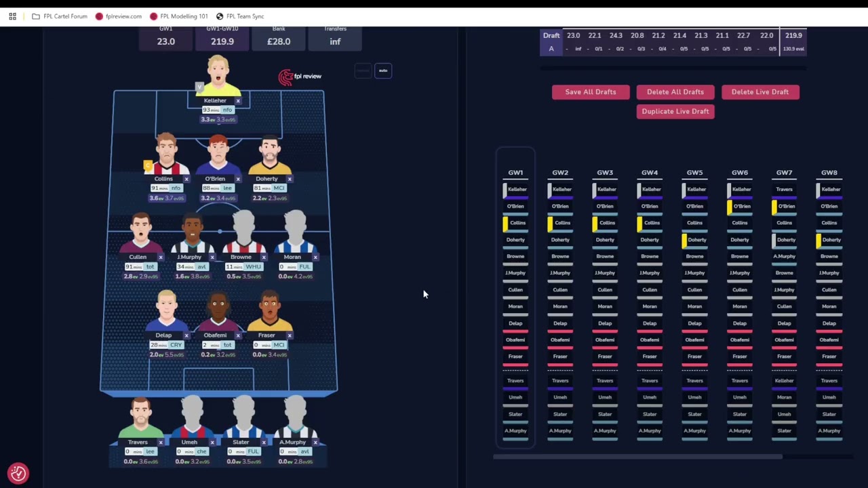Remove Cullen using the x icon
This screenshot has height=488, width=868.
pyautogui.click(x=161, y=258)
